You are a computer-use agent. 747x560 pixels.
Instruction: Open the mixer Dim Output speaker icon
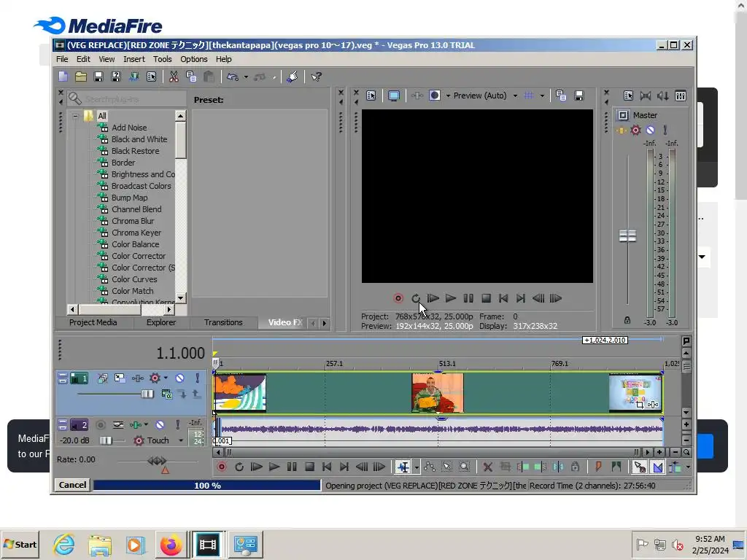663,96
